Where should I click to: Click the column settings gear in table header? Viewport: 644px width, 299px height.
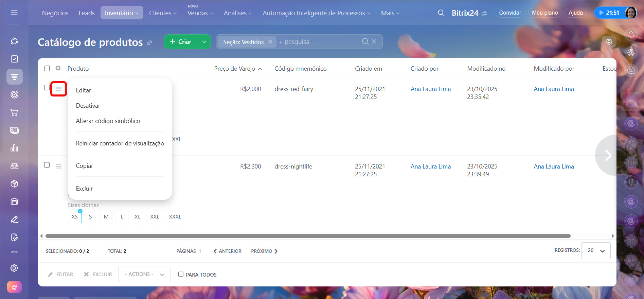tap(58, 68)
